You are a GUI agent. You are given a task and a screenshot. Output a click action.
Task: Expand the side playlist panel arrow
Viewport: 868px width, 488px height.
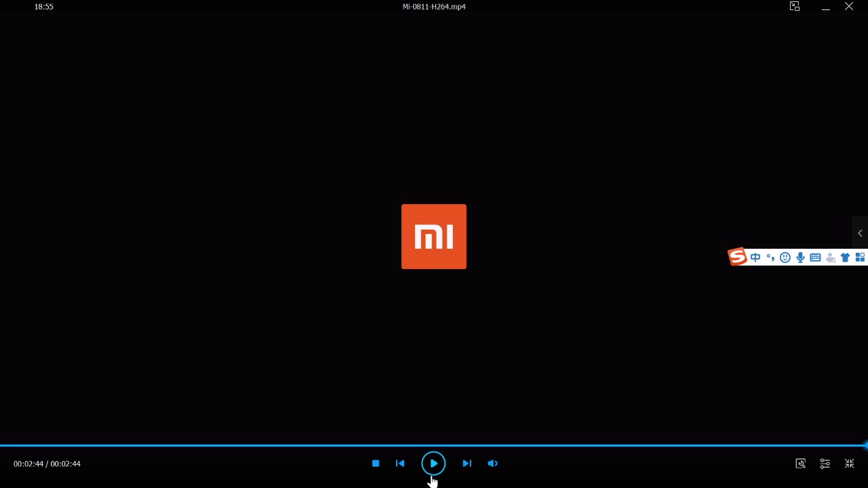coord(860,233)
